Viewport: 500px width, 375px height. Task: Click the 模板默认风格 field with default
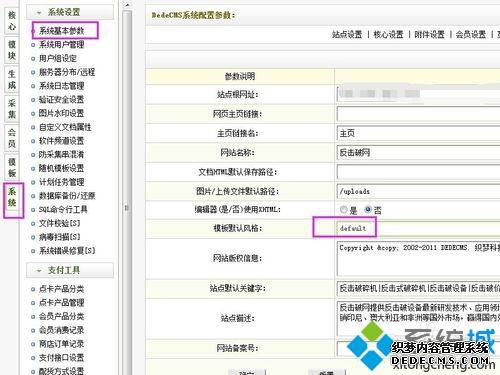[419, 228]
